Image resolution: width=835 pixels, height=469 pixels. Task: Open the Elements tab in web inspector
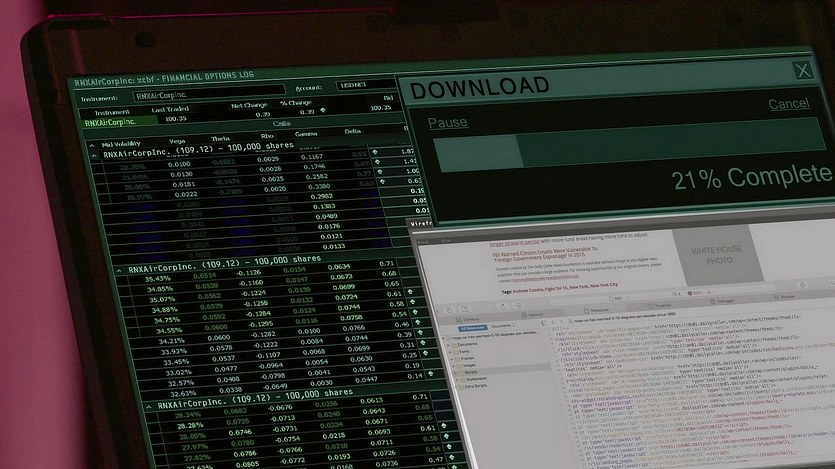(468, 319)
